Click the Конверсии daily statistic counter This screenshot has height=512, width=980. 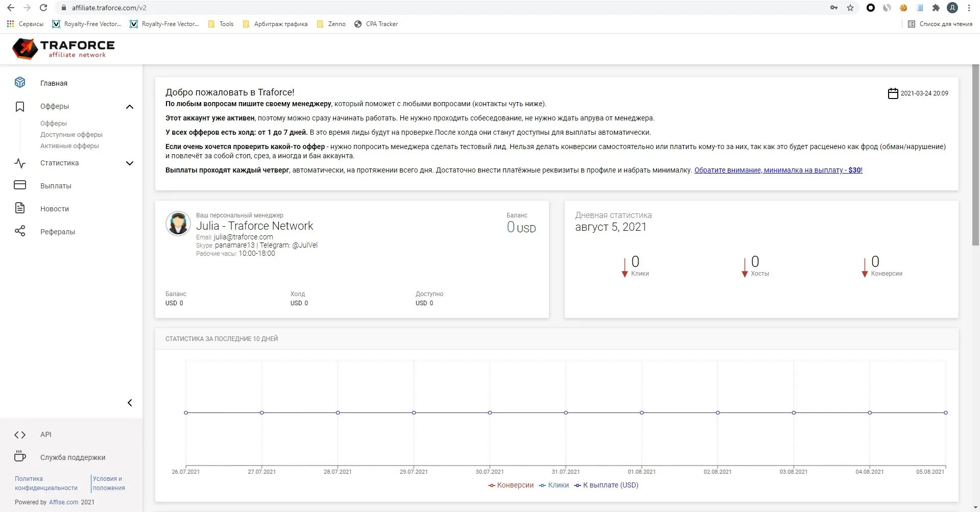(882, 266)
